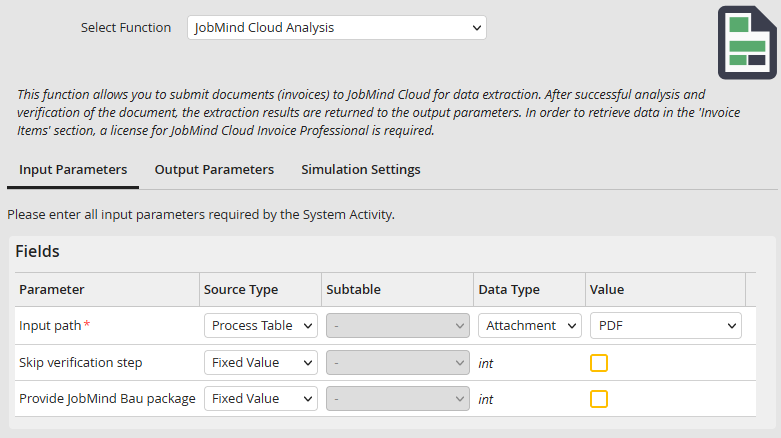
Task: Switch to the Input Parameters tab
Action: point(73,170)
